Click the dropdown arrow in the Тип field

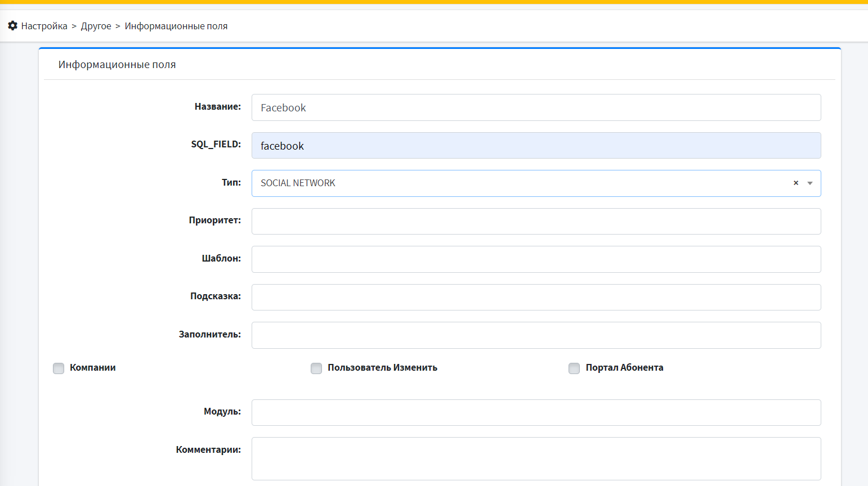pyautogui.click(x=810, y=183)
